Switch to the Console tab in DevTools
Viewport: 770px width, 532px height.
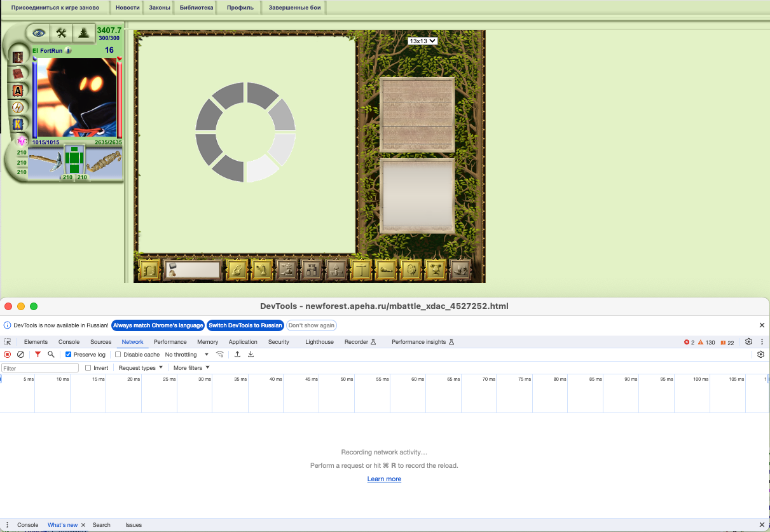click(x=69, y=342)
